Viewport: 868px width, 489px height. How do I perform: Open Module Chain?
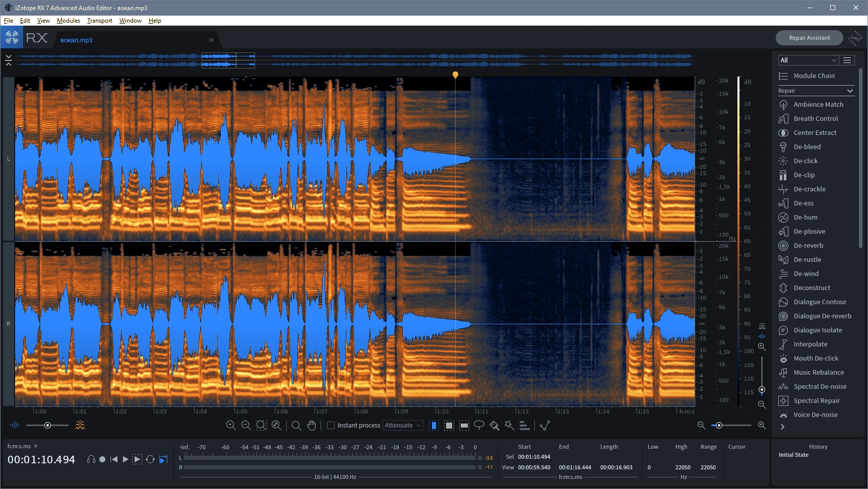coord(807,76)
